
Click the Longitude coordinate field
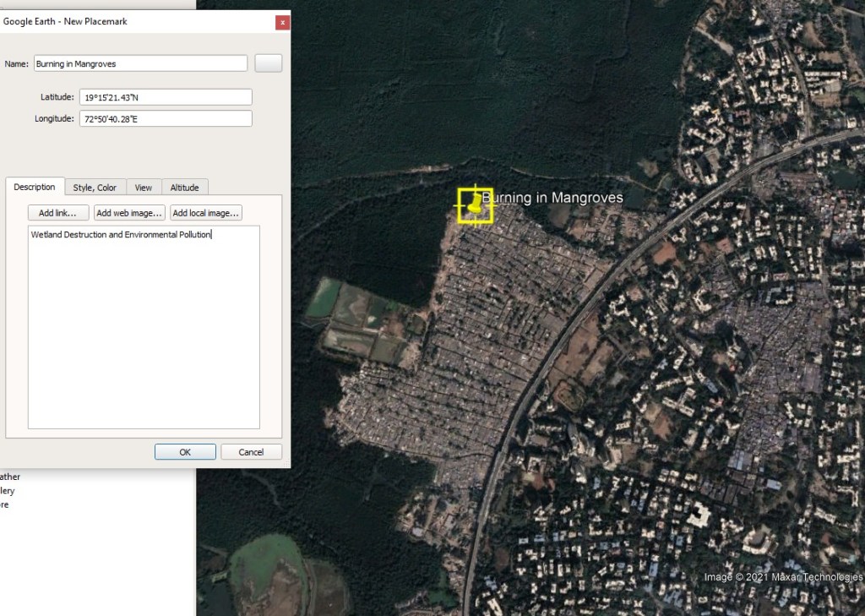point(166,119)
